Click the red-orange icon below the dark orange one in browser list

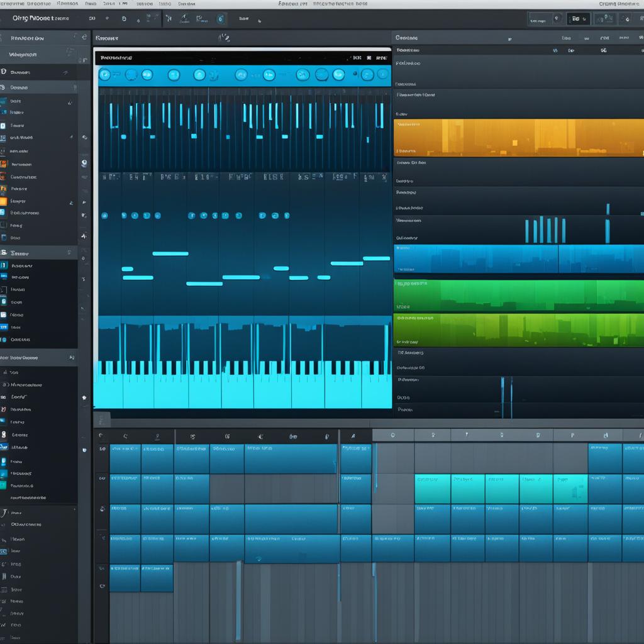[x=3, y=177]
